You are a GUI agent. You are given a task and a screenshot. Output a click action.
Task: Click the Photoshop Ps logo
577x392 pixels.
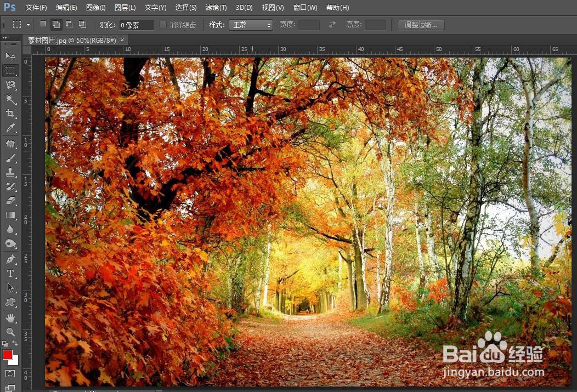pos(10,7)
